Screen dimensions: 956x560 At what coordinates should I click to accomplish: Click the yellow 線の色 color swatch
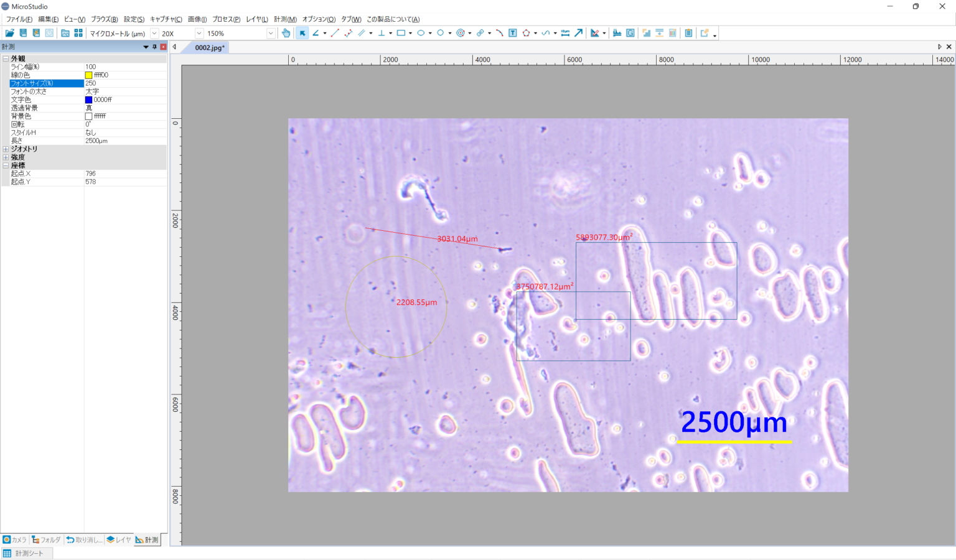click(x=88, y=75)
